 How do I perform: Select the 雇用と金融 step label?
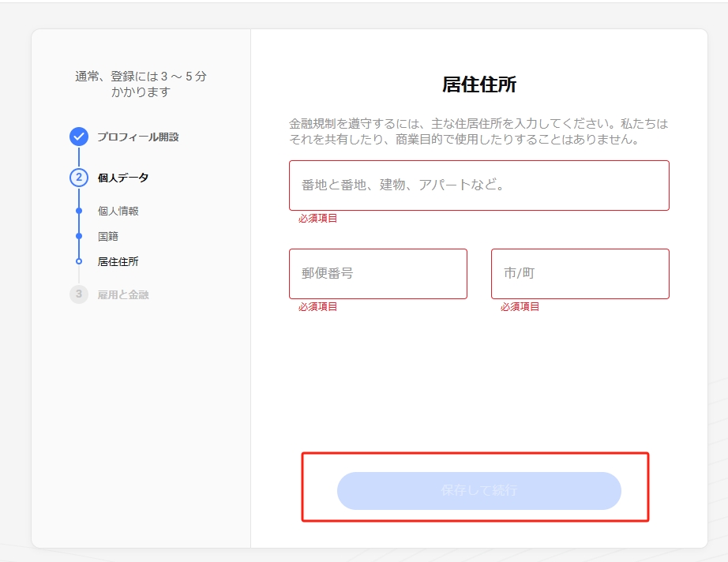122,294
